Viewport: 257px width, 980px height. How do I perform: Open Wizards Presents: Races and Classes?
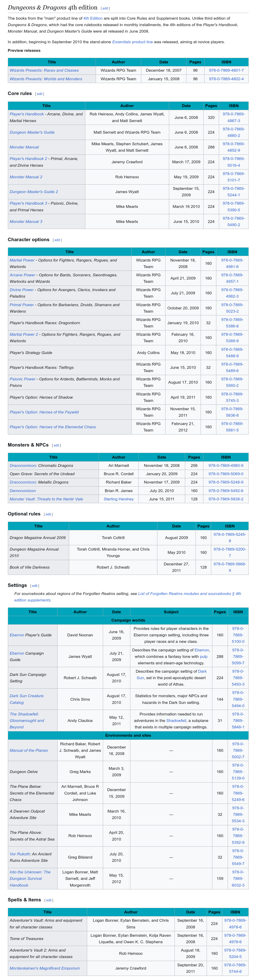[44, 70]
